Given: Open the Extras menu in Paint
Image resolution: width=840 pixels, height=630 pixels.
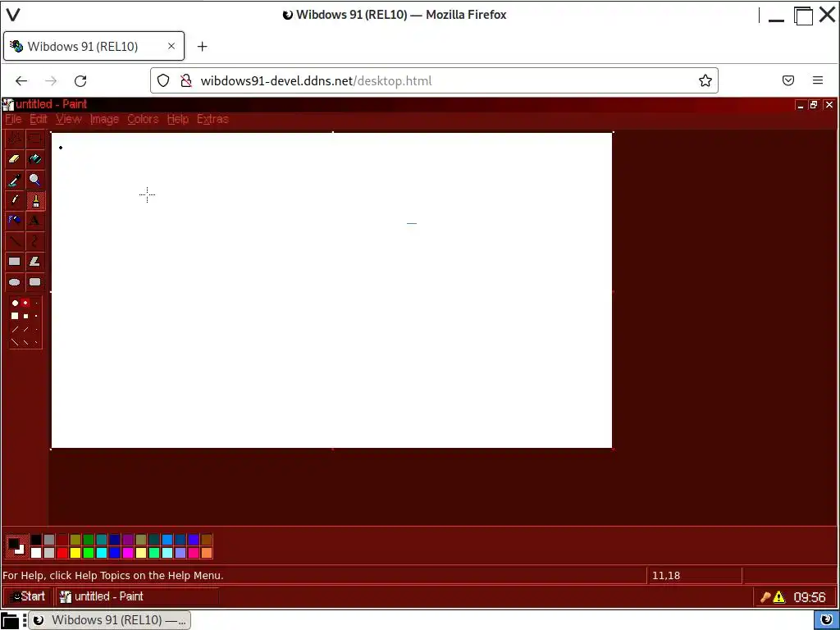Looking at the screenshot, I should [x=212, y=119].
